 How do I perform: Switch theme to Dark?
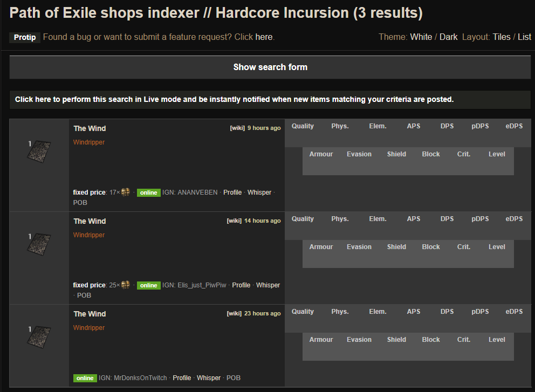point(448,37)
